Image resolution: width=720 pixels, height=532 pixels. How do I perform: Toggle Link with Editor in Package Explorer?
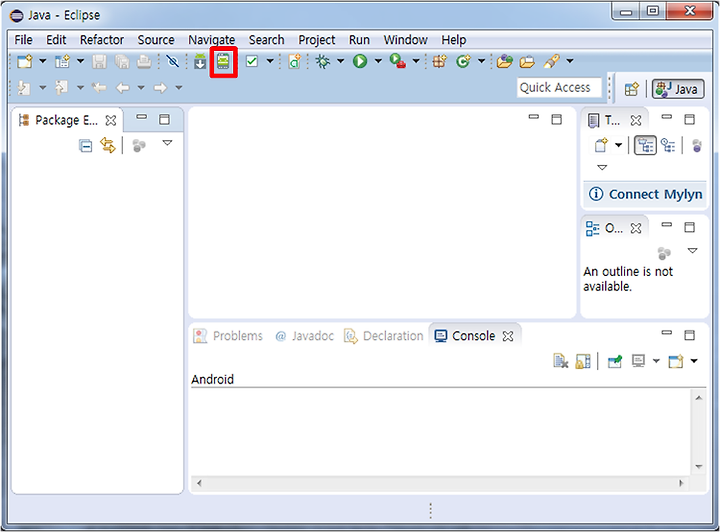[108, 146]
